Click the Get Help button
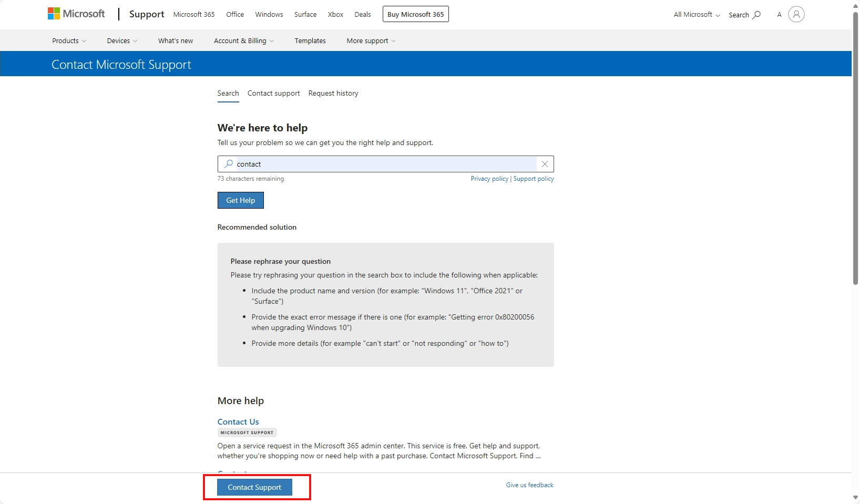The height and width of the screenshot is (504, 860). point(241,200)
